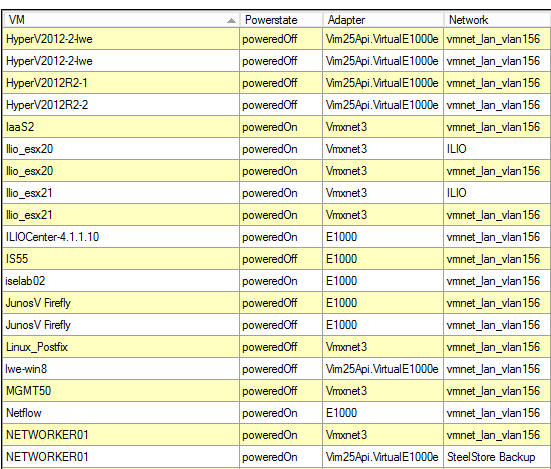Image resolution: width=551 pixels, height=469 pixels.
Task: Click the Netflow VM name
Action: [x=24, y=413]
